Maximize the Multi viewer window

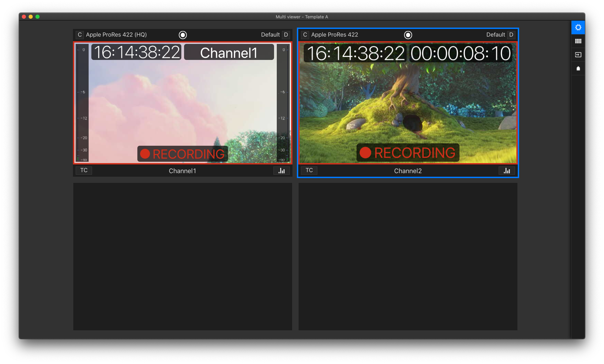(x=37, y=17)
